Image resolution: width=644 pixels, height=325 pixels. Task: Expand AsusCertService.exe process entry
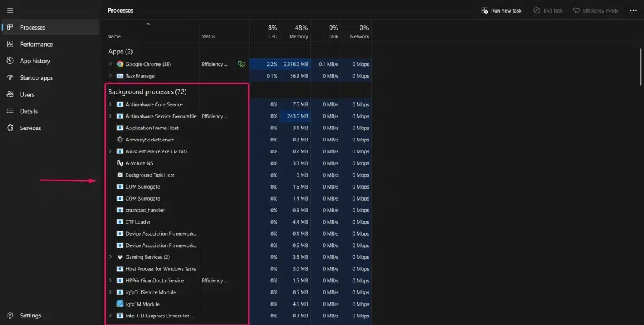pyautogui.click(x=110, y=151)
